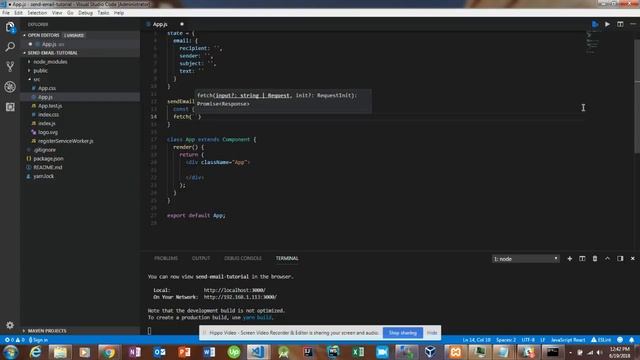Open the Search view in activity bar

tap(10, 47)
